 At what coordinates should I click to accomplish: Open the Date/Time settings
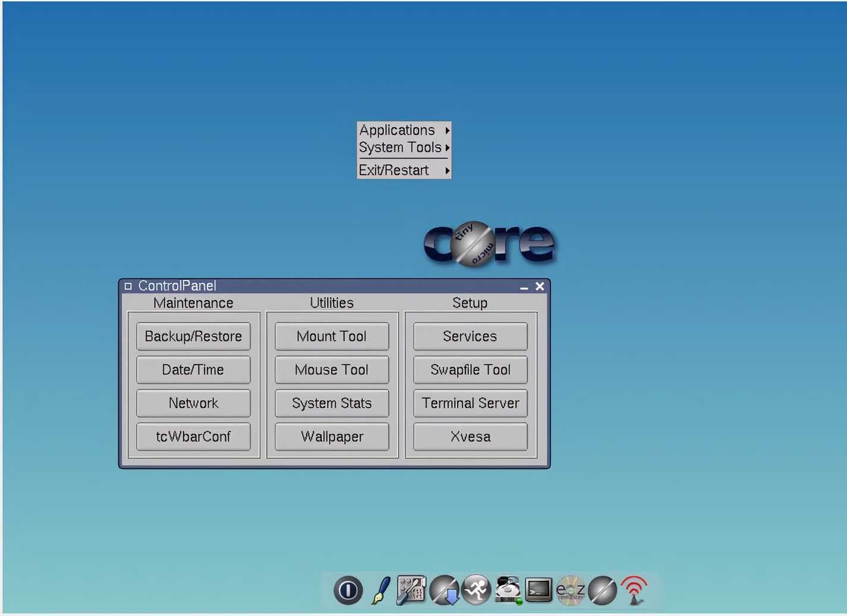pyautogui.click(x=193, y=369)
